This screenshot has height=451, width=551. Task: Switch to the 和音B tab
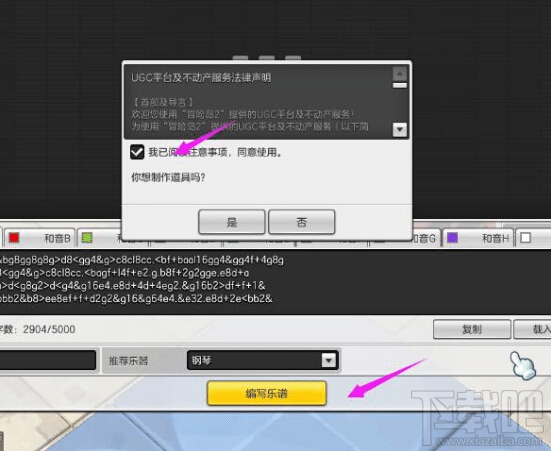(x=39, y=238)
